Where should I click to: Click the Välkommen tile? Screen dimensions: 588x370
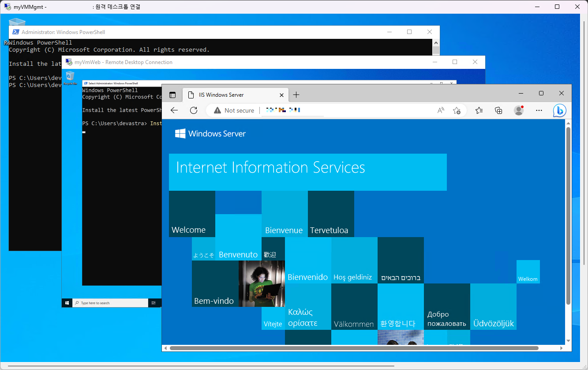(x=354, y=306)
